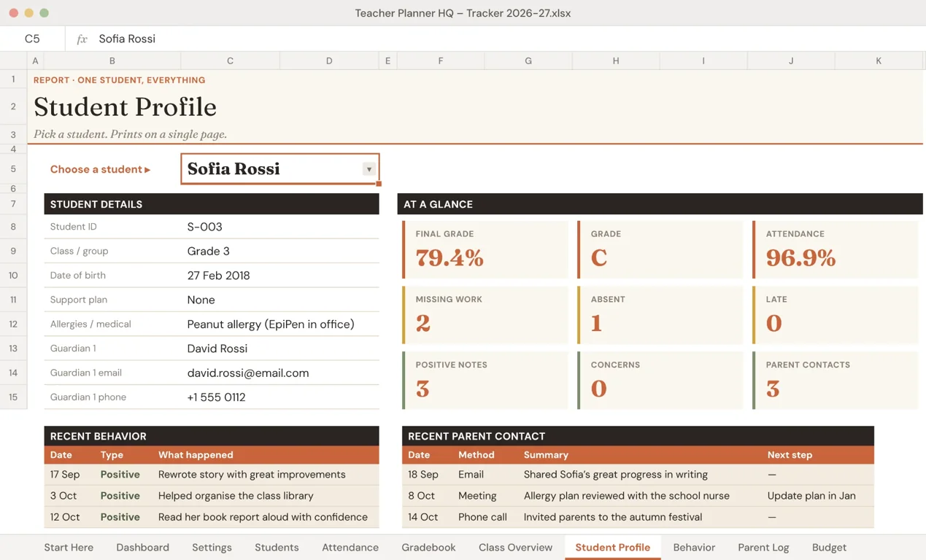Select row 2 header
Screen dimensions: 926x560
coord(13,106)
